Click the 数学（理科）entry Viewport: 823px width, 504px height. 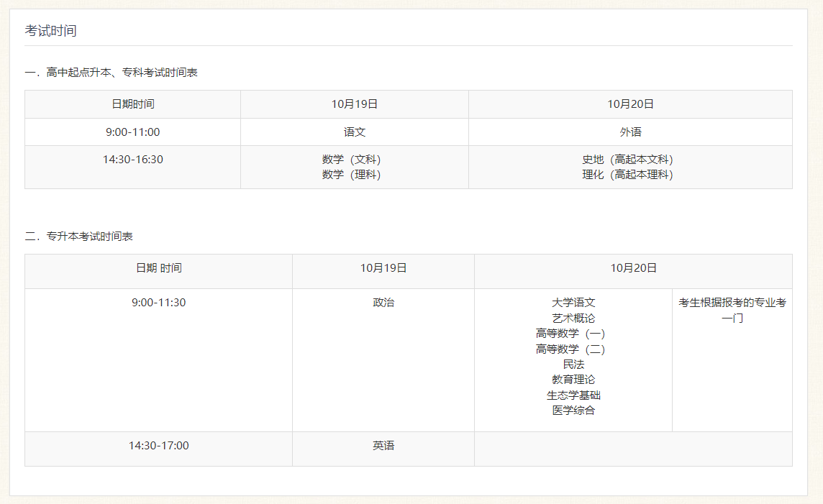[352, 175]
